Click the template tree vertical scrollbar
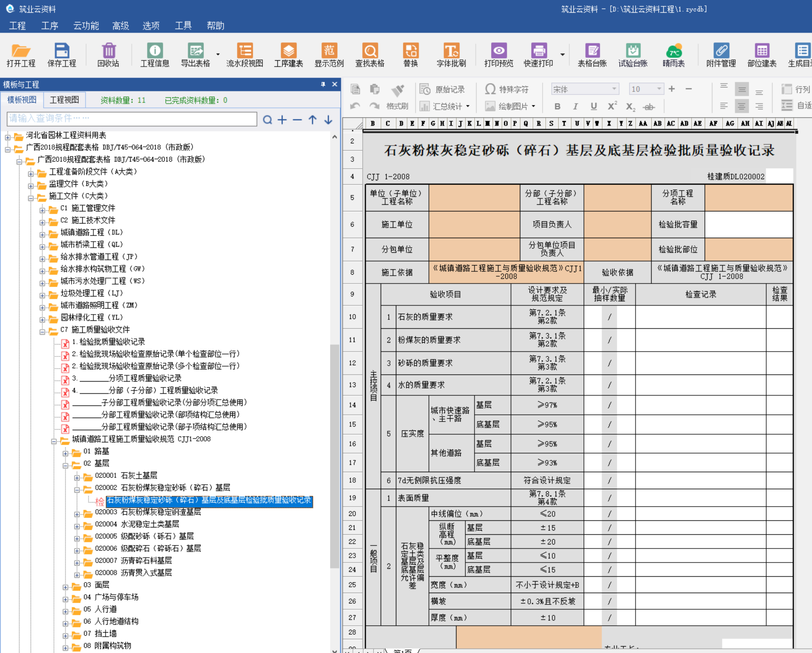This screenshot has width=812, height=653. point(335,456)
